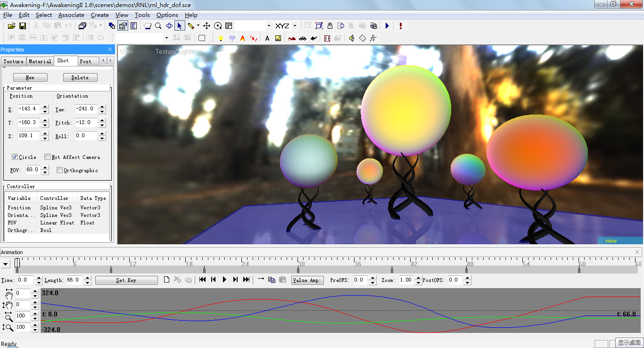Choose the Move transform tool
644x348 pixels.
[207, 25]
